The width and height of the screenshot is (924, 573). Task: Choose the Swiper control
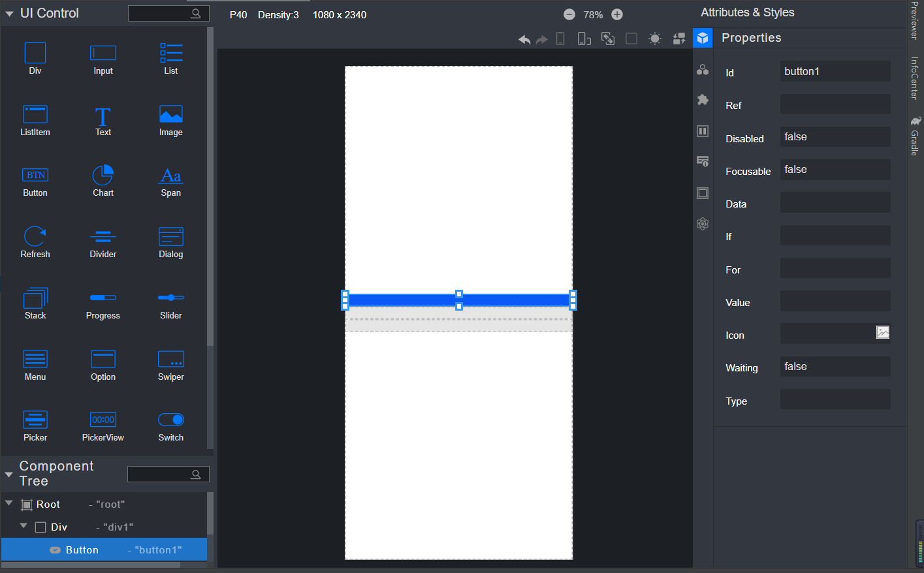tap(171, 365)
